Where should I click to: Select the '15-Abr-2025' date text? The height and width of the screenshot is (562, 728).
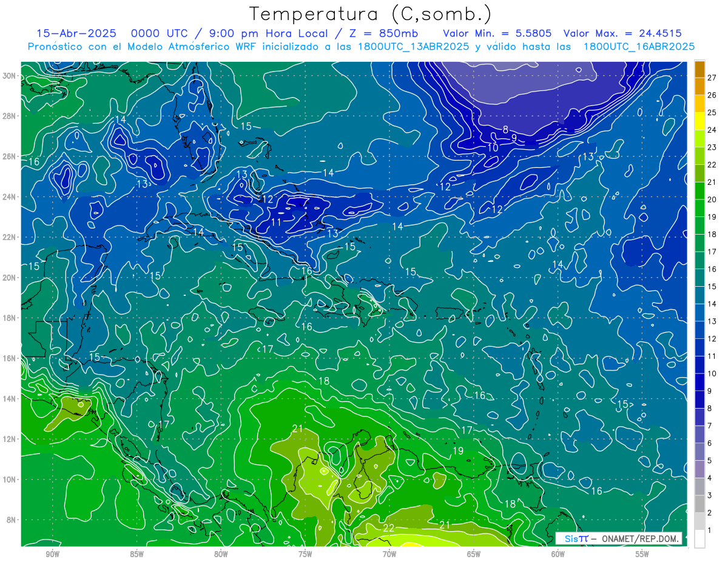(78, 33)
